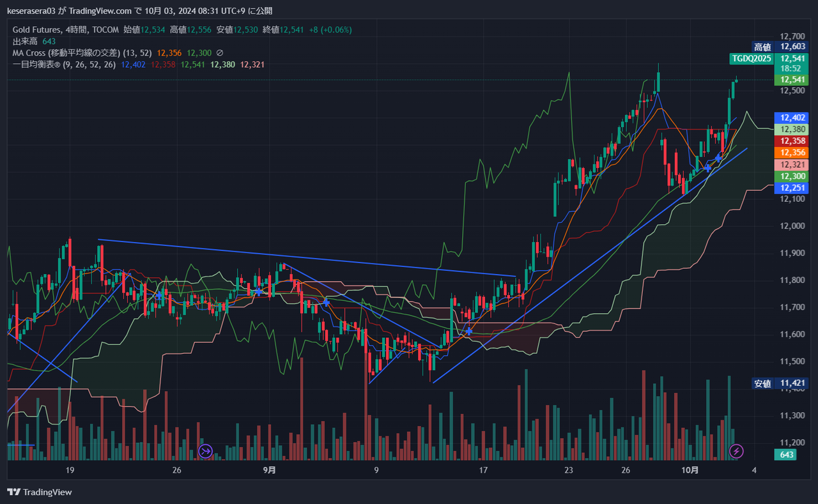Click the "23" date label on time axis
This screenshot has height=504, width=818.
[x=568, y=471]
